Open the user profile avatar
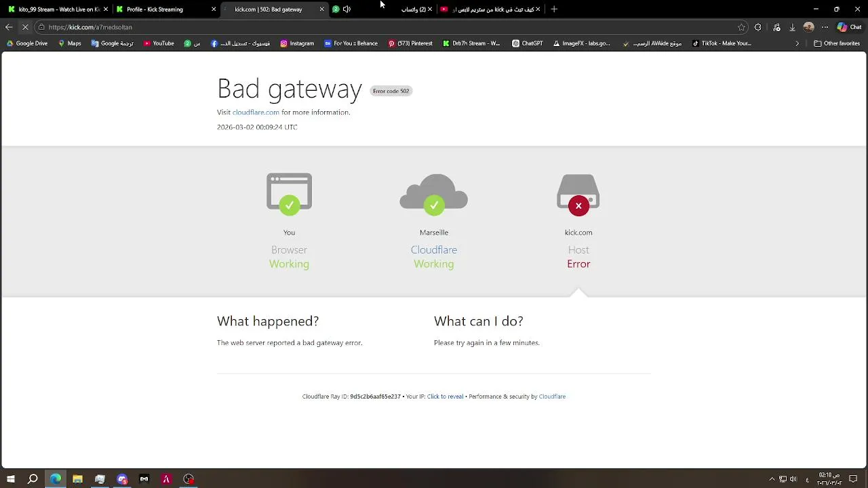 point(808,27)
